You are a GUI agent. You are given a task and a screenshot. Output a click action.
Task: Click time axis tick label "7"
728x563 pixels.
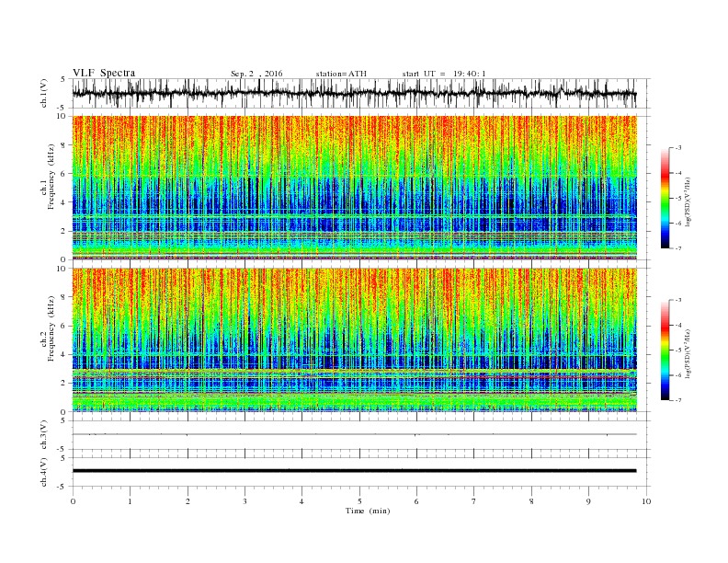(x=474, y=501)
